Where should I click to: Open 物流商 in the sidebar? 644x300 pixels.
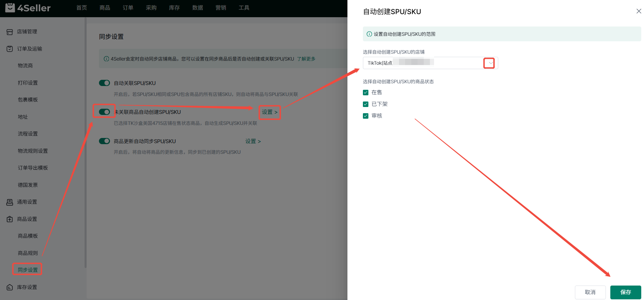coord(25,66)
